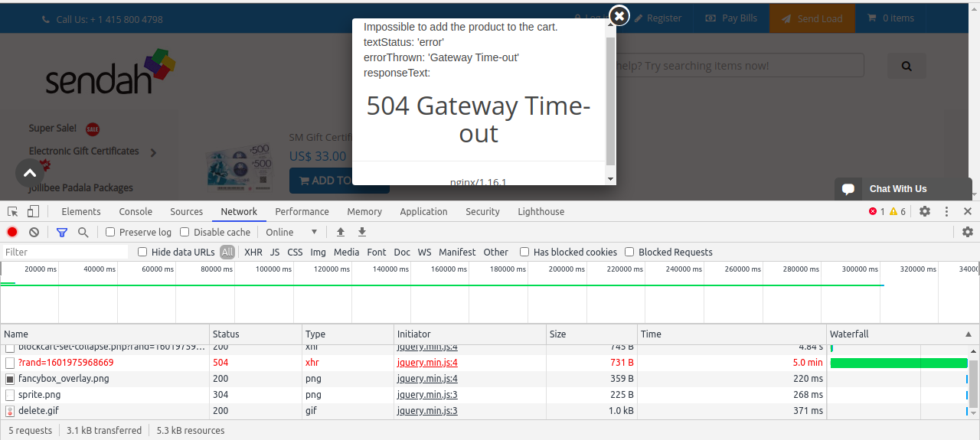This screenshot has height=440, width=980.
Task: Click the Filter text input field
Action: point(65,252)
